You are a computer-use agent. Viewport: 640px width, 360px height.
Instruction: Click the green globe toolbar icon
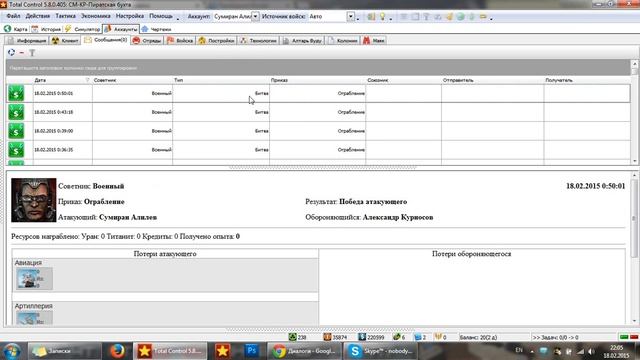coord(460,16)
